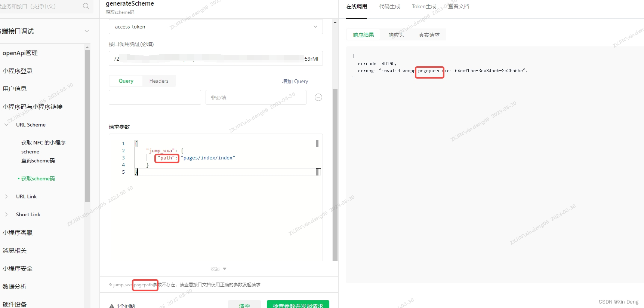
Task: Click the search magnifier icon
Action: [86, 6]
